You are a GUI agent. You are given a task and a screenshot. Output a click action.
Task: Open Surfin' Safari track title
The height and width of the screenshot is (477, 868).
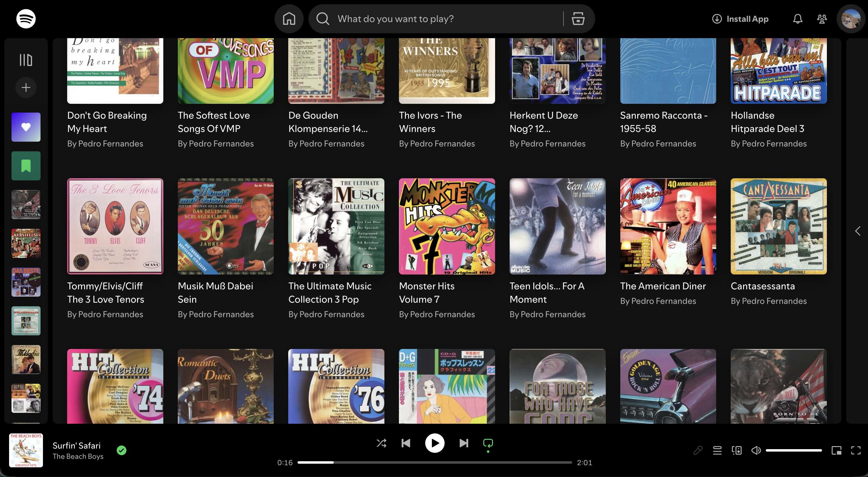[x=77, y=445]
